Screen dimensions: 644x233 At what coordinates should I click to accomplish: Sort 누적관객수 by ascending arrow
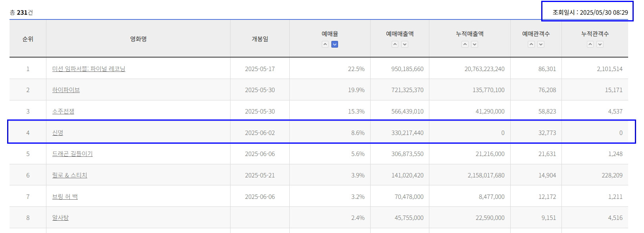click(590, 44)
